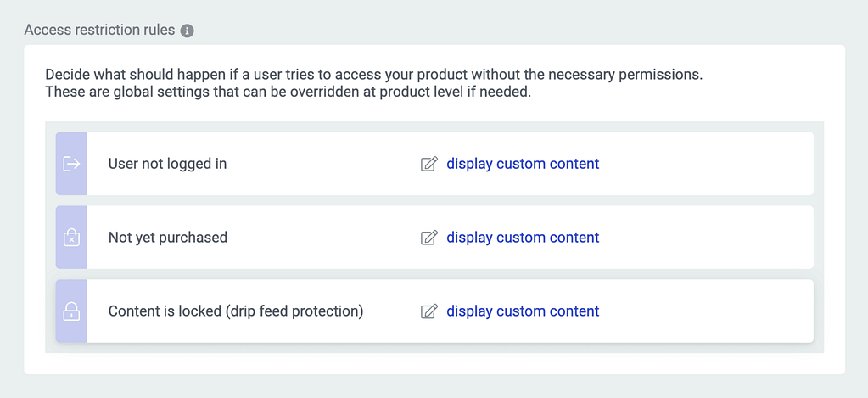Click the edit pencil icon in Content is locked row
Viewport: 868px width, 398px height.
429,311
